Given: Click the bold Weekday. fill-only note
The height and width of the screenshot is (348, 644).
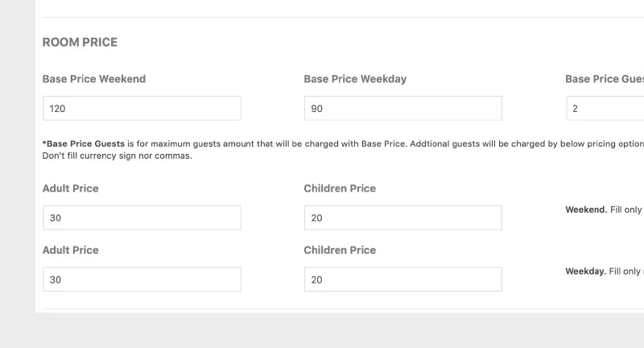Looking at the screenshot, I should (x=586, y=271).
